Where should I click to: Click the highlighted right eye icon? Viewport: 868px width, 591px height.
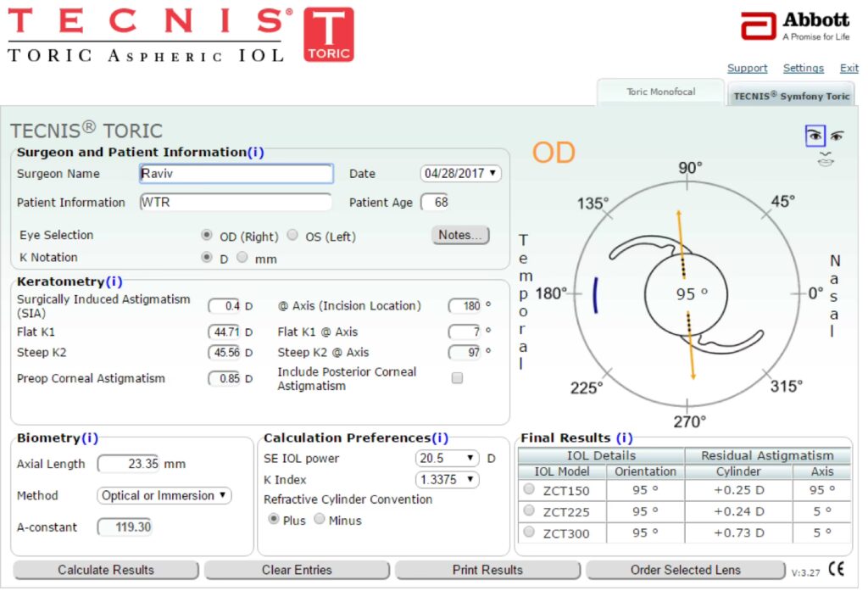[815, 136]
